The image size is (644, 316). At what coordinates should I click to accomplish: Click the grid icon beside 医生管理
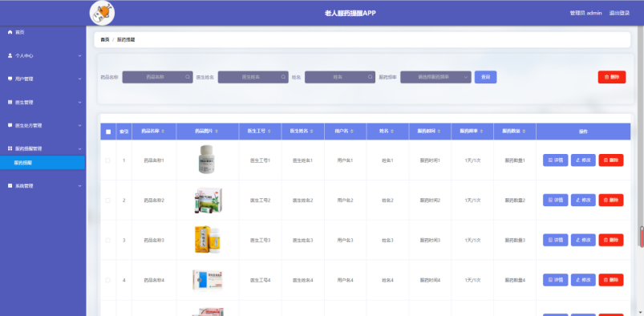point(10,102)
